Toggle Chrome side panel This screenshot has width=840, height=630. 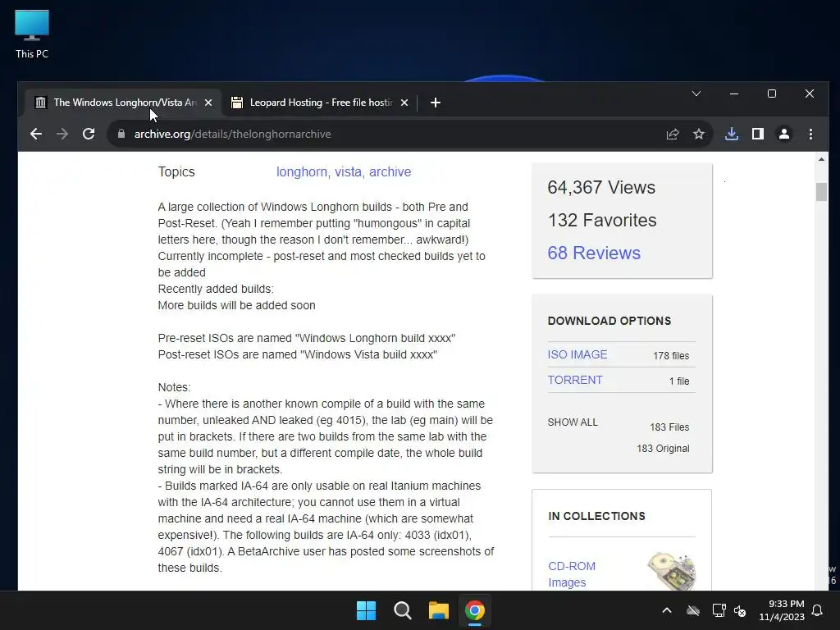click(757, 134)
